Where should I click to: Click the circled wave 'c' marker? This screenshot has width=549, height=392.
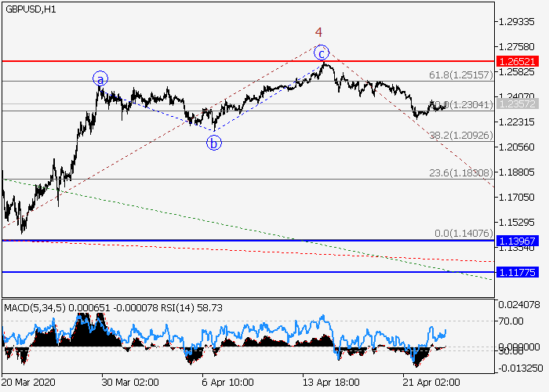[321, 53]
